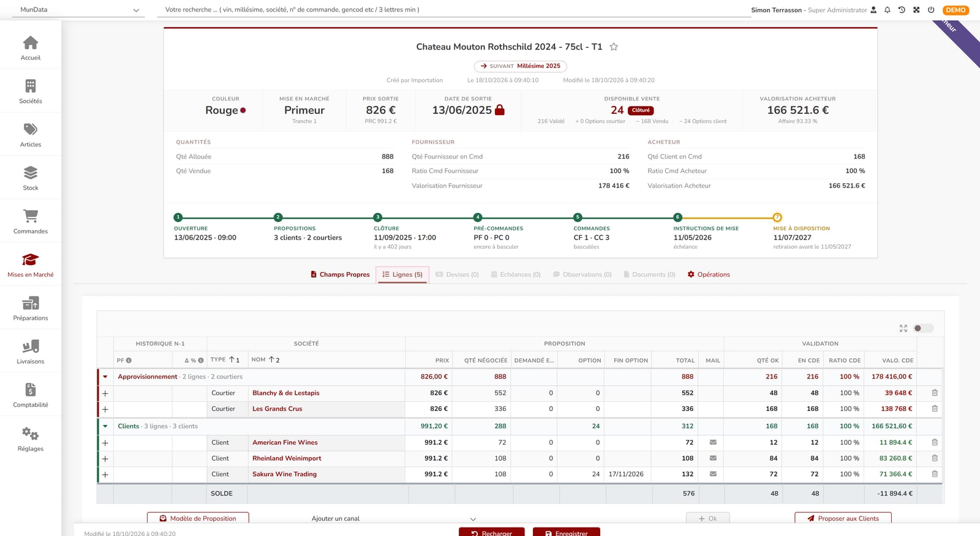Click the Enregistrer button
Screen dimensions: 980x536
[566, 533]
